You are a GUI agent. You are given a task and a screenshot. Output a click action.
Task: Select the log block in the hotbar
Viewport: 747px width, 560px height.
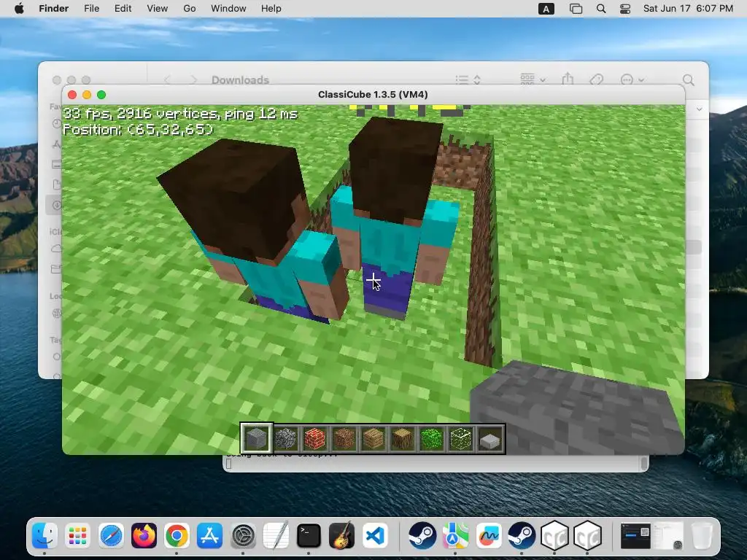pos(403,438)
